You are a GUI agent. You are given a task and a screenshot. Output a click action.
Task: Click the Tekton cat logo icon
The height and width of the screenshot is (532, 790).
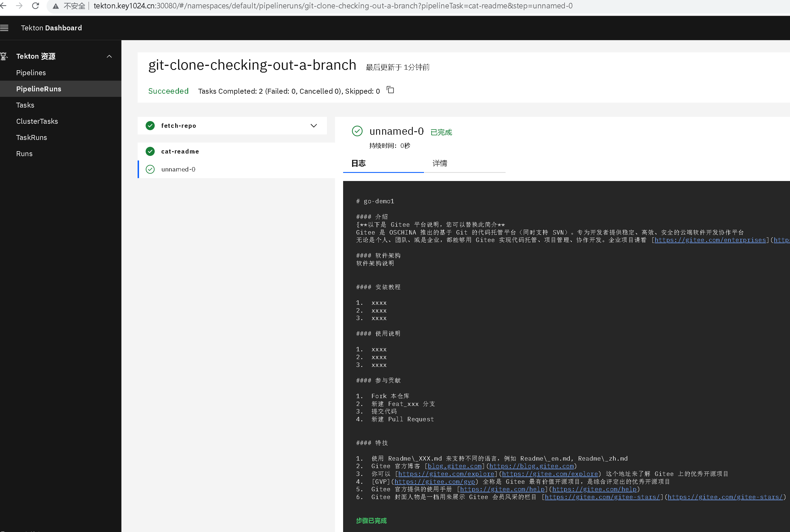click(x=4, y=56)
